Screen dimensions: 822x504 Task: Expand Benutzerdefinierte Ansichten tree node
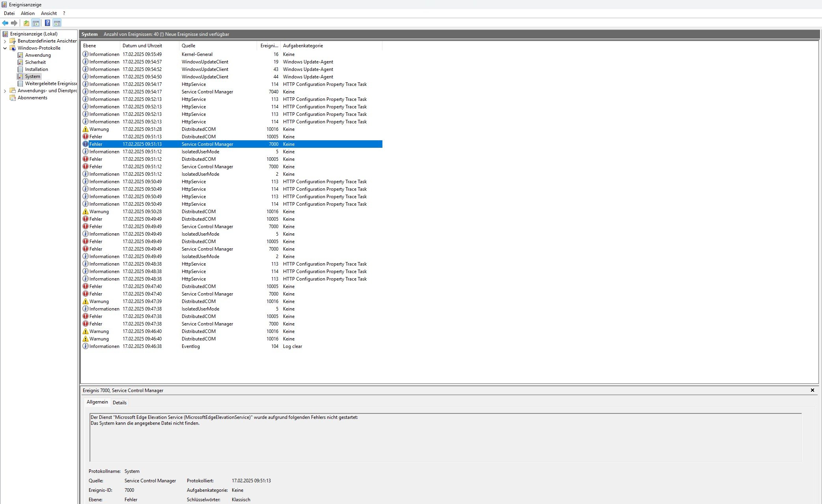[5, 41]
